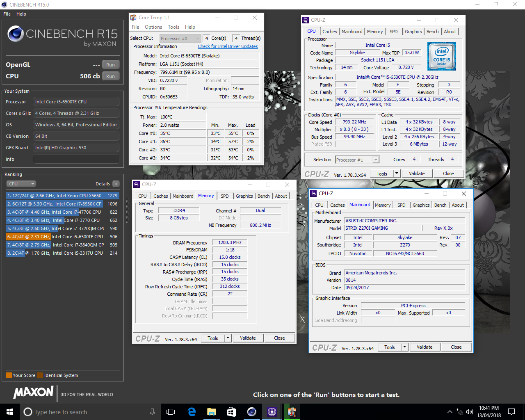
Task: Switch to SPD tab in CPU-Z Memory window
Action: click(x=225, y=196)
